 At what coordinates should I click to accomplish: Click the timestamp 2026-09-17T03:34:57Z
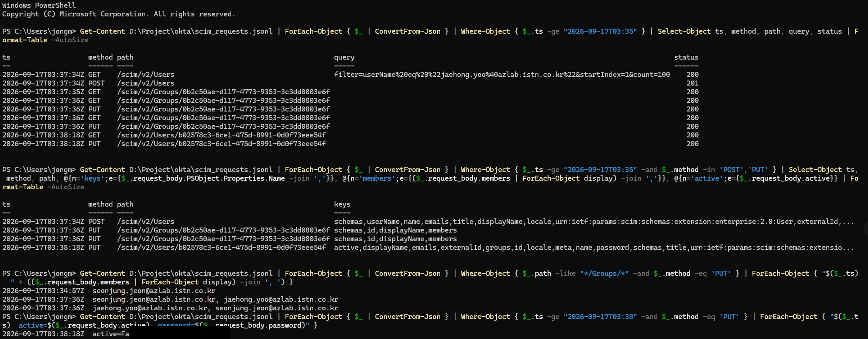pos(43,291)
